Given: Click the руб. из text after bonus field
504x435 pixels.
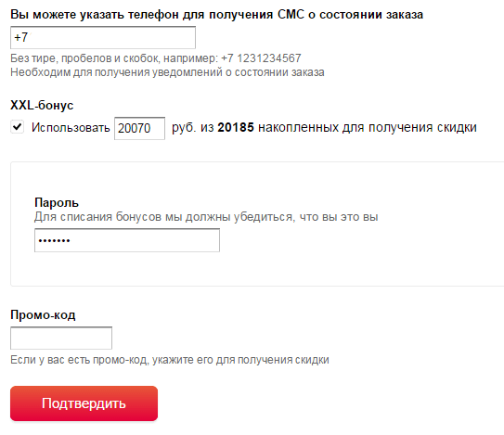Looking at the screenshot, I should tap(192, 128).
